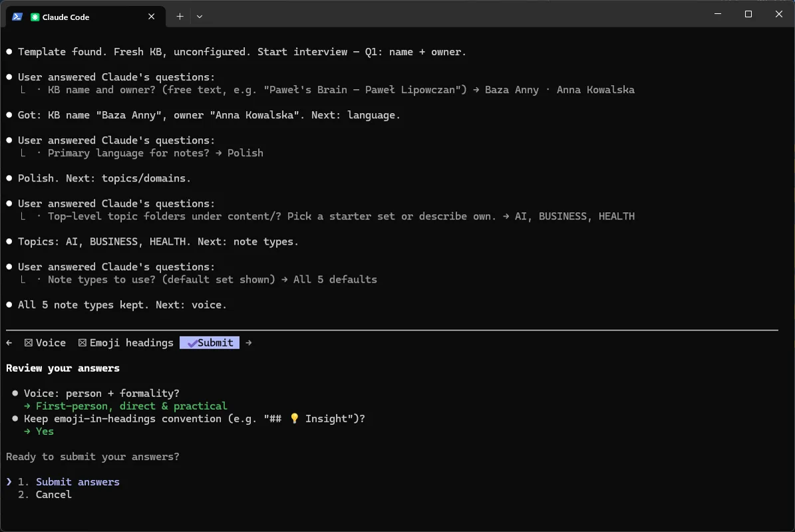Click the highlighted Submit tab

210,343
